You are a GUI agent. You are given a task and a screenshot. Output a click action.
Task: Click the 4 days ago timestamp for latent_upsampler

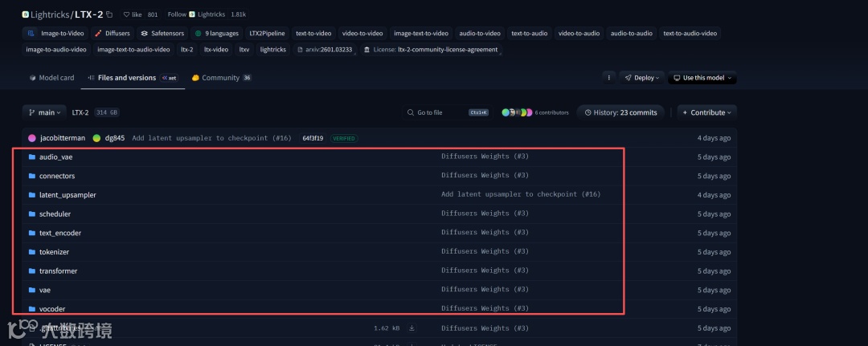click(x=714, y=195)
